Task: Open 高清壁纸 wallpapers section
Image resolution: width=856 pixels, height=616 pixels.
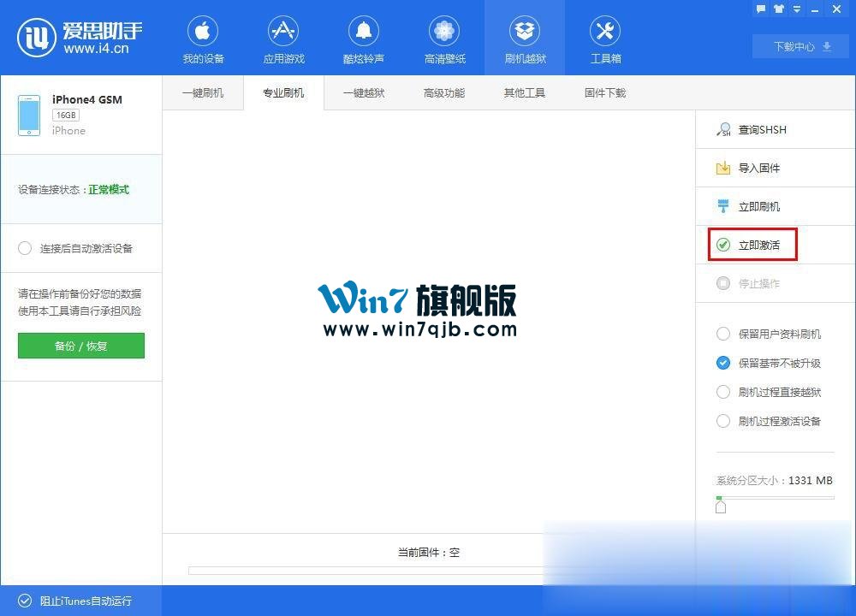Action: [x=444, y=39]
